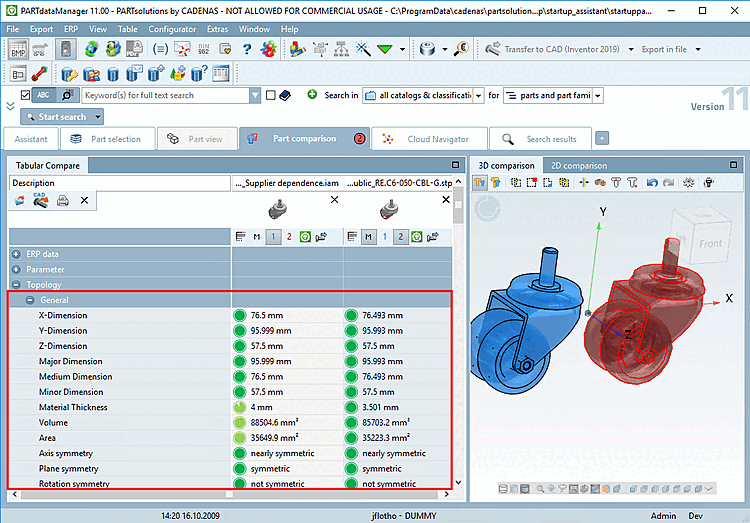Toggle the M button under the first part

pyautogui.click(x=257, y=237)
